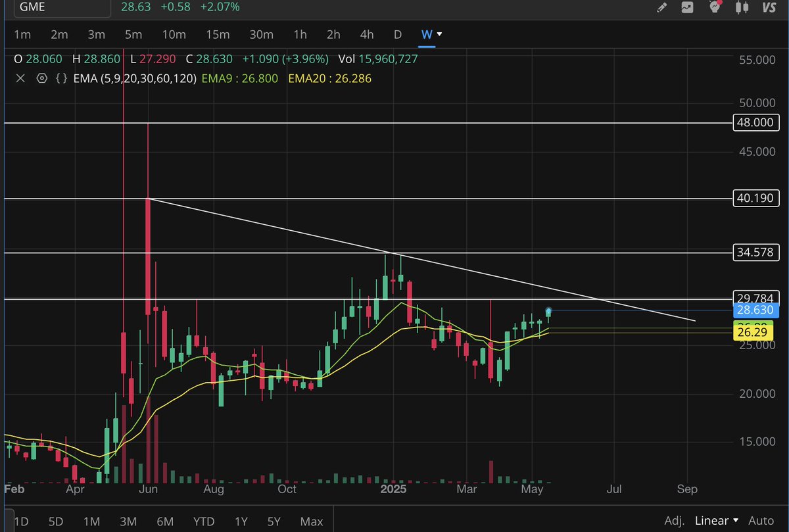Image resolution: width=789 pixels, height=532 pixels.
Task: Switch to the D daily timeframe
Action: click(397, 34)
